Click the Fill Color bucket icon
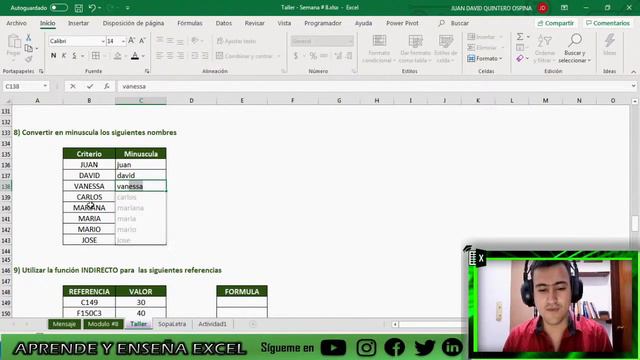 [118, 56]
